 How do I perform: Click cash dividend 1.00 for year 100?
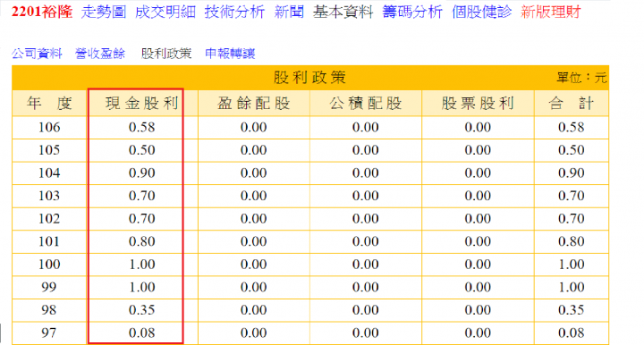(x=141, y=265)
